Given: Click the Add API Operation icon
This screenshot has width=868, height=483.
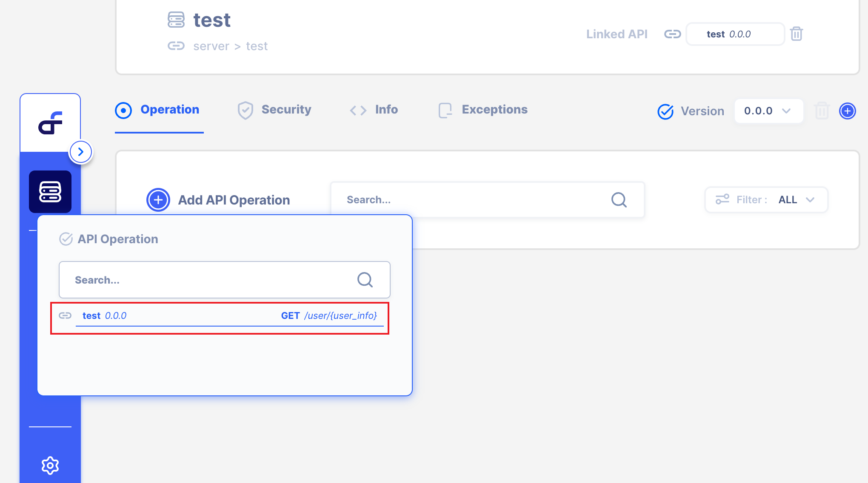Looking at the screenshot, I should tap(158, 199).
